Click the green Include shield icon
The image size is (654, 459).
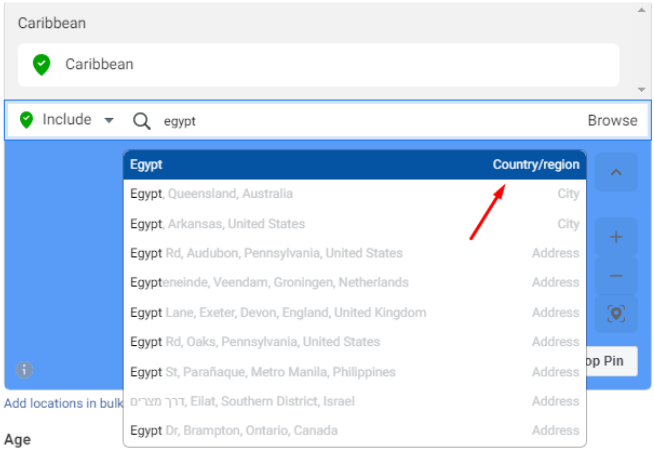tap(26, 120)
